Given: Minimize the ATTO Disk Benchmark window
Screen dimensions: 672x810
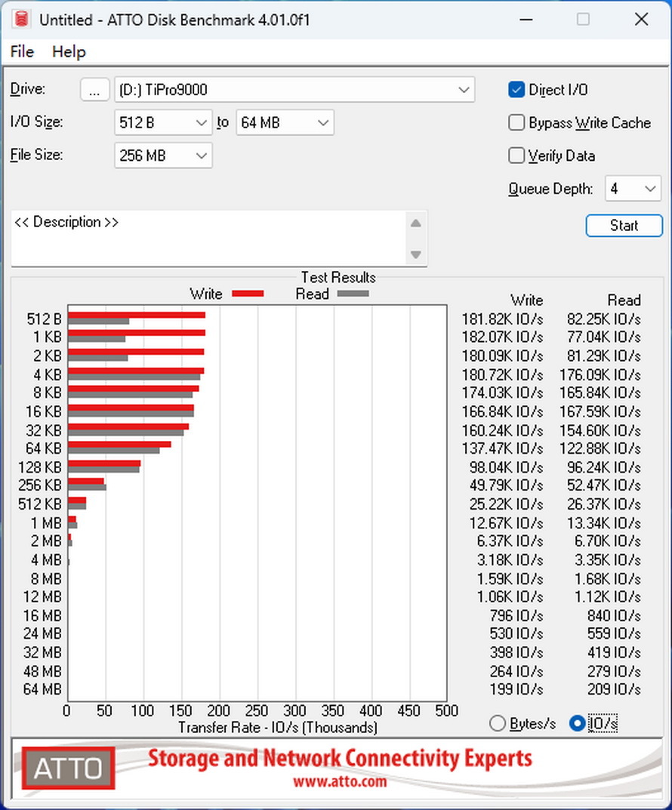Looking at the screenshot, I should (x=526, y=20).
